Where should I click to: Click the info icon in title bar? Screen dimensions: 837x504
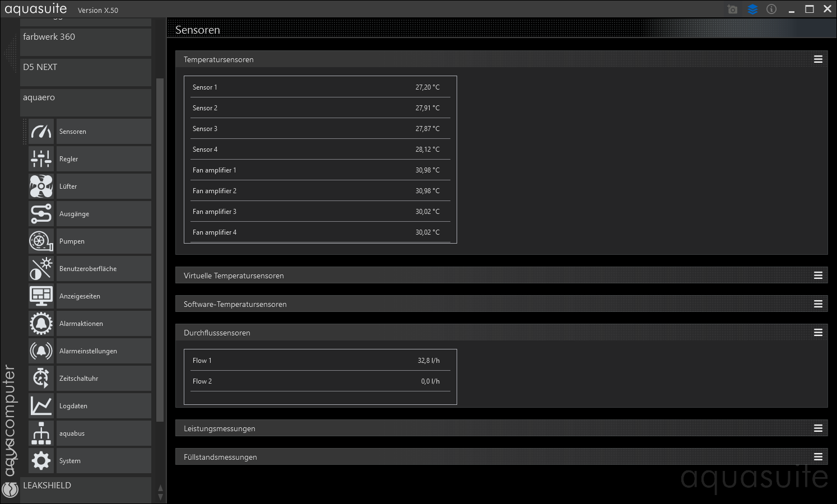[771, 9]
